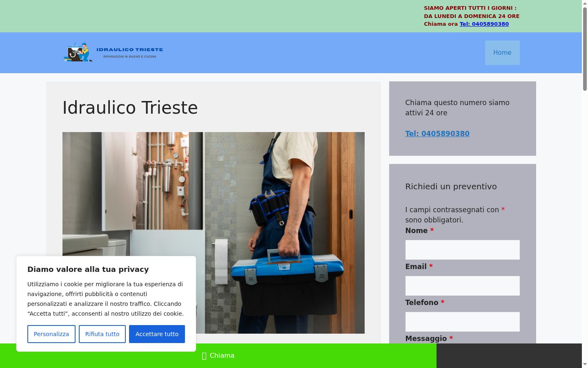Click the page vertical scrollbar thumb
Image resolution: width=588 pixels, height=368 pixels.
pyautogui.click(x=585, y=49)
